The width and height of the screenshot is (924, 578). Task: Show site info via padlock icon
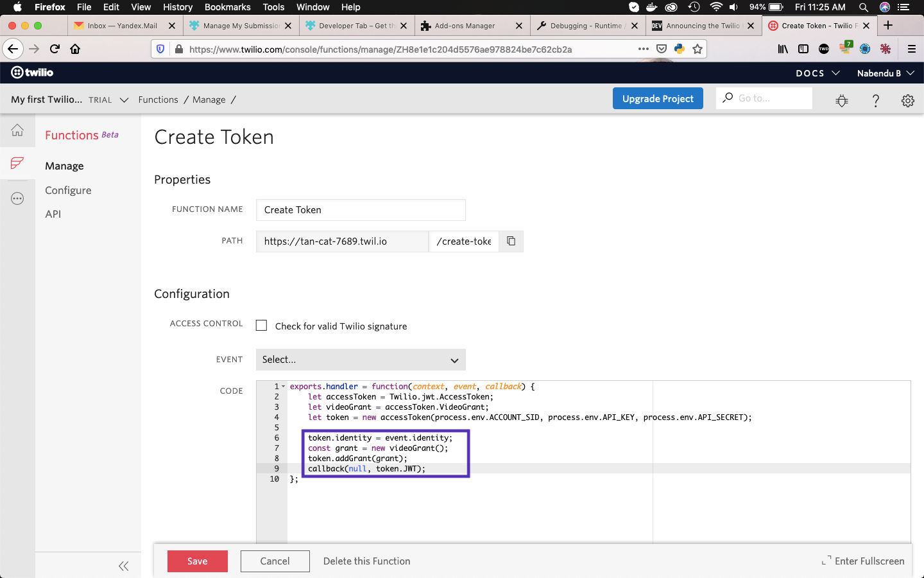coord(178,49)
